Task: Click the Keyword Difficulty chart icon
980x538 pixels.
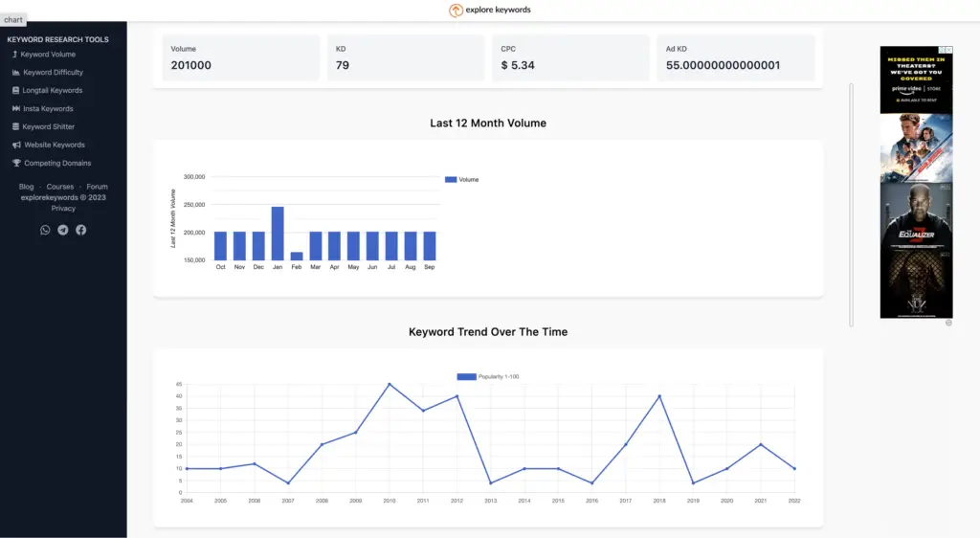Action: (x=16, y=73)
